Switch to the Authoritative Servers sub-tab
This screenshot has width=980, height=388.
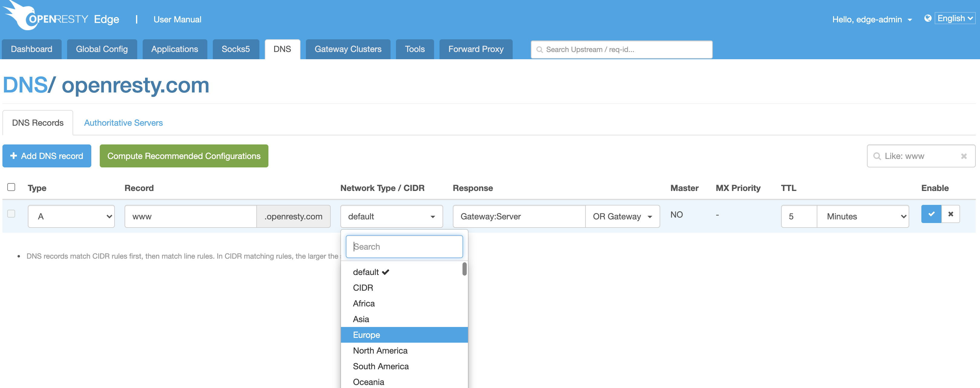pos(123,123)
